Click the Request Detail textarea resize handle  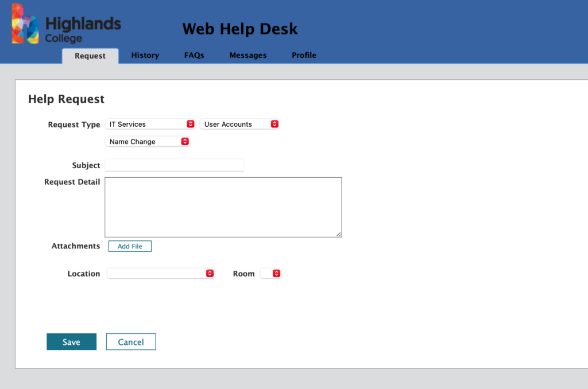coord(338,234)
